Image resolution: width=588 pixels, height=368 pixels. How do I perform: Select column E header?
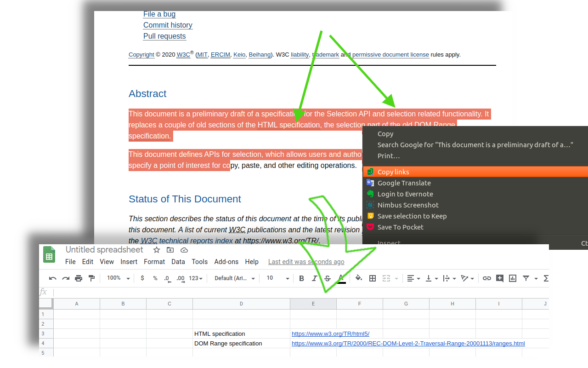pyautogui.click(x=313, y=304)
